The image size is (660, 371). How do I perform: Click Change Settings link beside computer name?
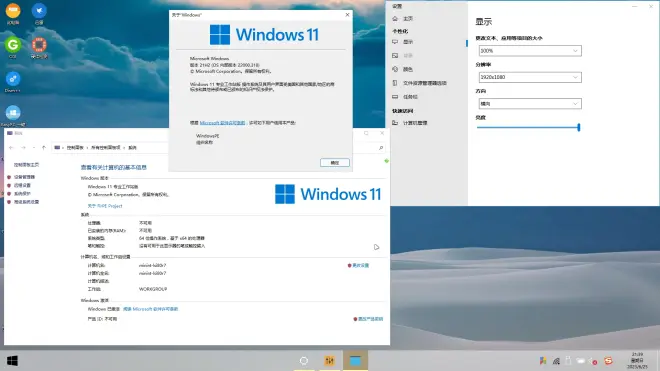coord(360,265)
